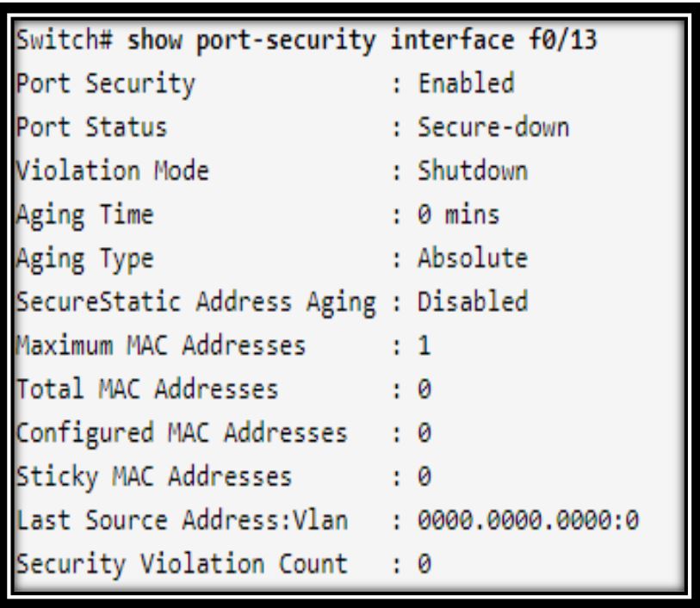Click the Total MAC Addresses label

click(147, 388)
